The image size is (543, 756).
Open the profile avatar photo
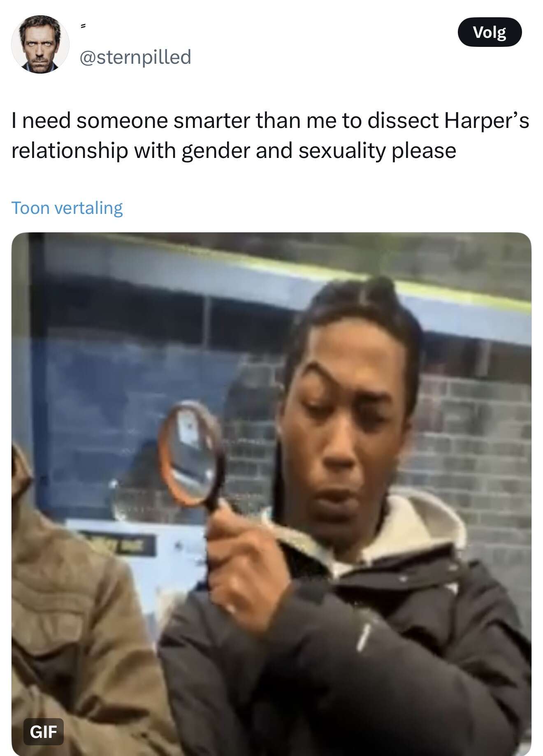tap(40, 44)
